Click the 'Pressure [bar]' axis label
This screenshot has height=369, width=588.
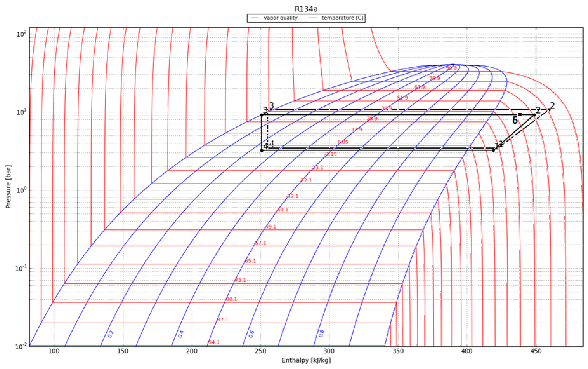tap(8, 187)
